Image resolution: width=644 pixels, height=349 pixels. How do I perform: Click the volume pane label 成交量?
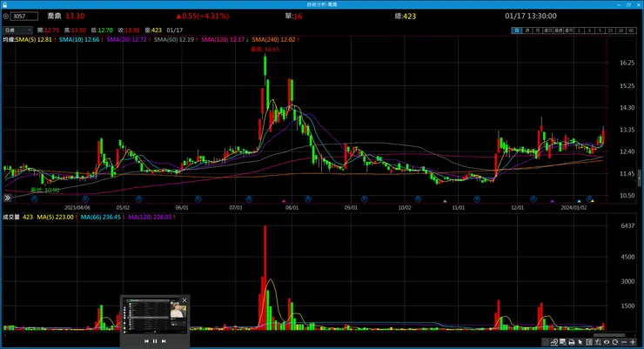click(x=11, y=218)
